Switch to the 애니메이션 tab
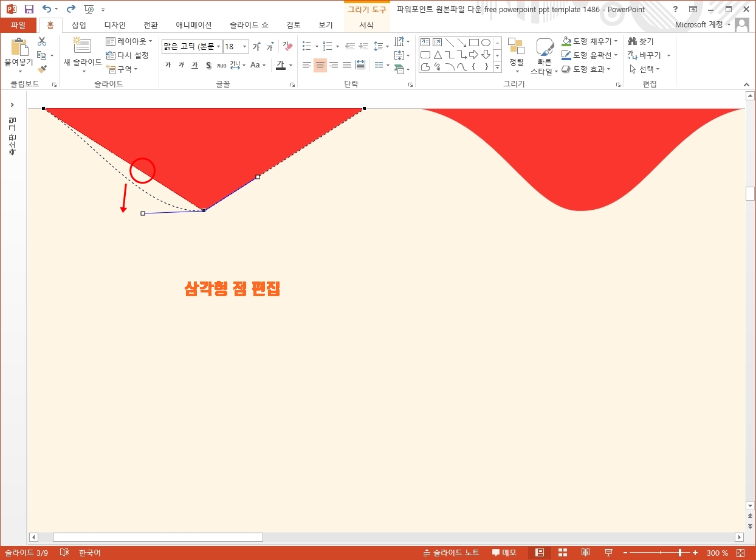The height and width of the screenshot is (560, 756). 194,25
